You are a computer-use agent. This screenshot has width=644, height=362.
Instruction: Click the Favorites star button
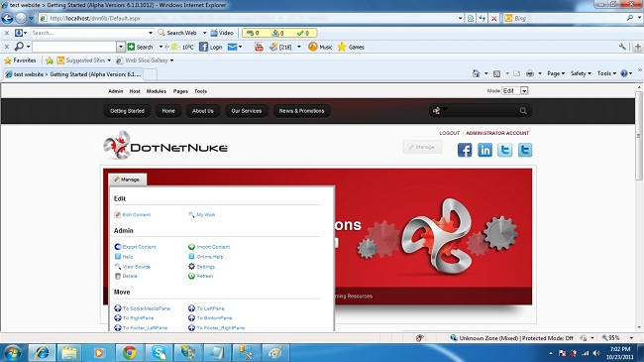point(20,60)
